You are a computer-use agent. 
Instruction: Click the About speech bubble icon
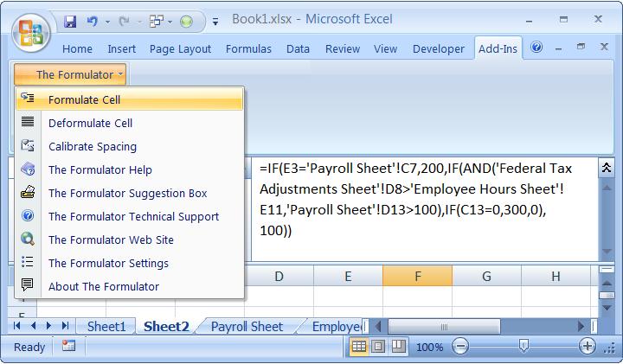click(x=28, y=284)
